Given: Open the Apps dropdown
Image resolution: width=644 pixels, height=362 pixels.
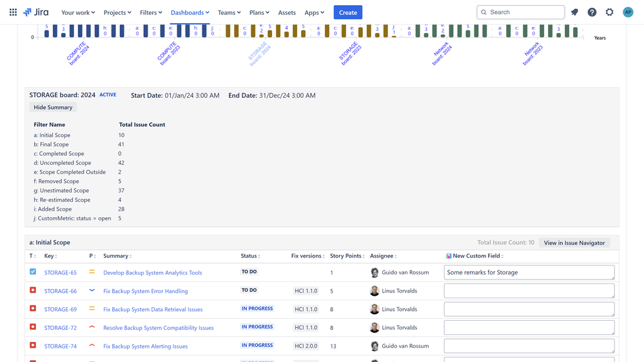Looking at the screenshot, I should pyautogui.click(x=314, y=13).
